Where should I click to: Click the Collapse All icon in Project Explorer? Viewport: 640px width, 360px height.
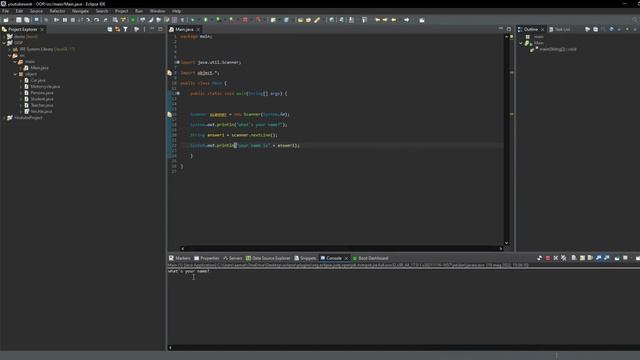109,29
